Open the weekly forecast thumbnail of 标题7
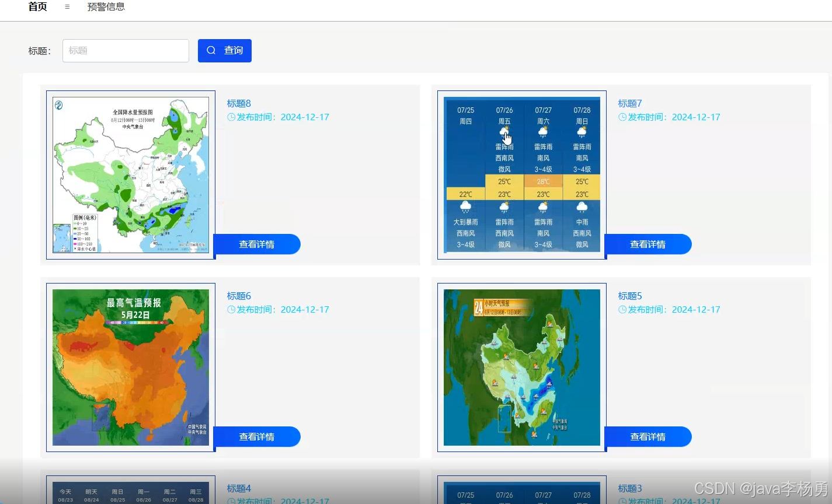The width and height of the screenshot is (832, 504). coord(522,175)
